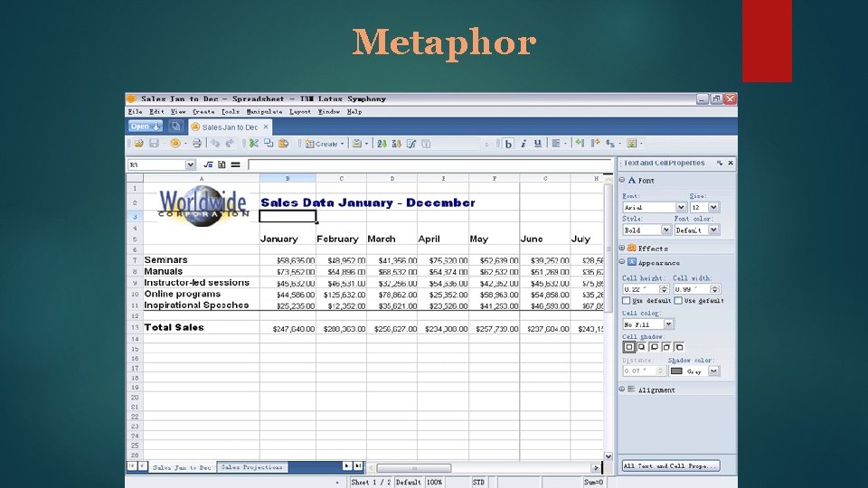Select the last cell shadow style
Viewport: 868px width, 488px height.
click(x=679, y=347)
